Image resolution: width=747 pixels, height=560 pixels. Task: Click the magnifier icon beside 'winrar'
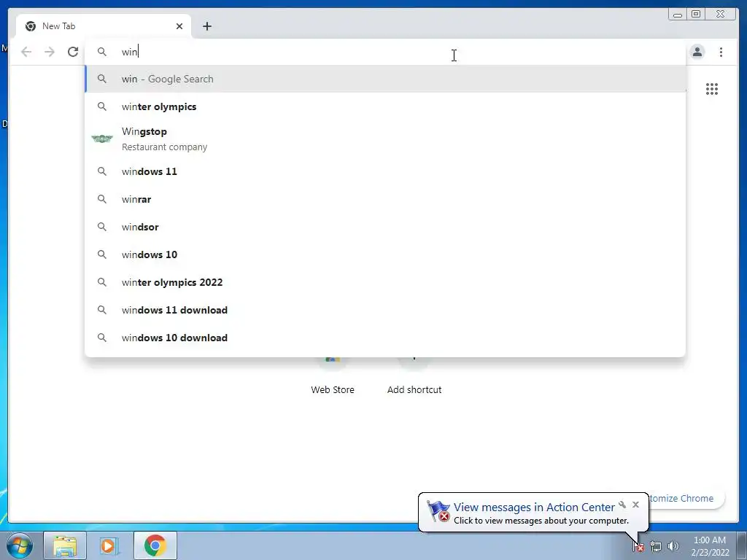102,199
